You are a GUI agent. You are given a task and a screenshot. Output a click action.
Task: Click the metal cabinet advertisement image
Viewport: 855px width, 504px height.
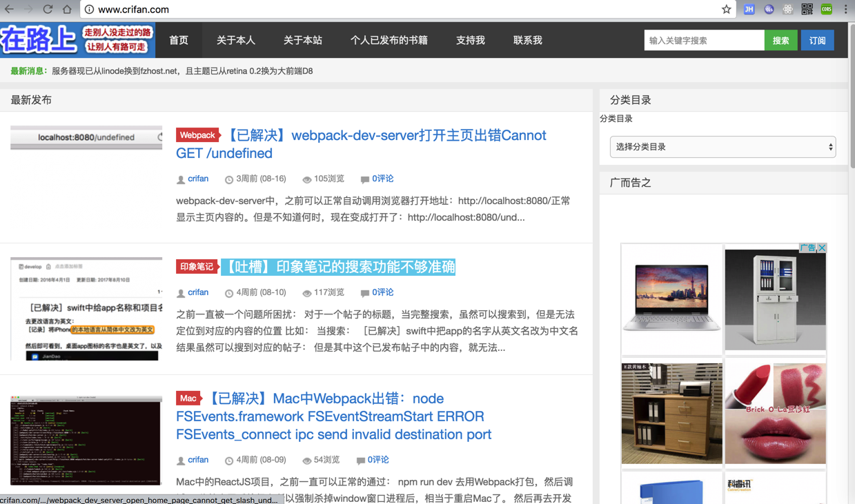pos(775,301)
